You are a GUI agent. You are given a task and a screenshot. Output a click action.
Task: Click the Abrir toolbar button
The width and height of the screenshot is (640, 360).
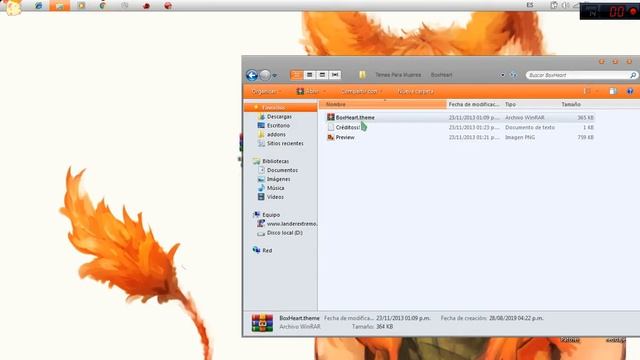[308, 91]
